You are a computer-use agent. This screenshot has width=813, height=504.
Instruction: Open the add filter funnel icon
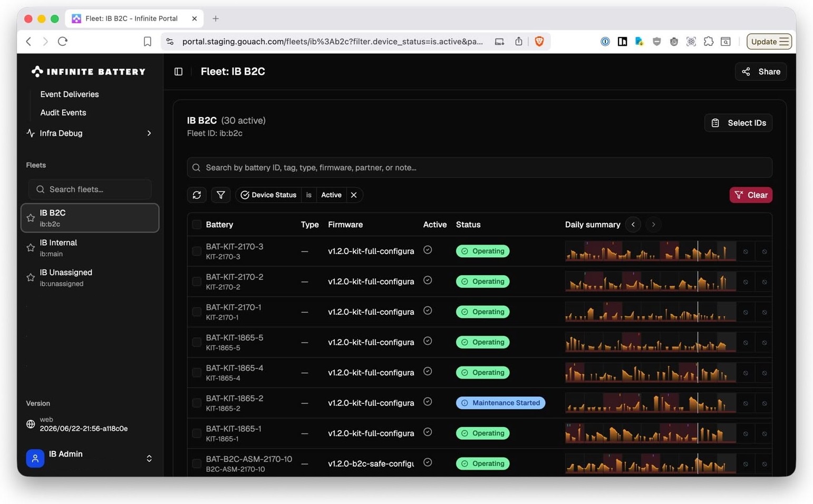click(221, 195)
